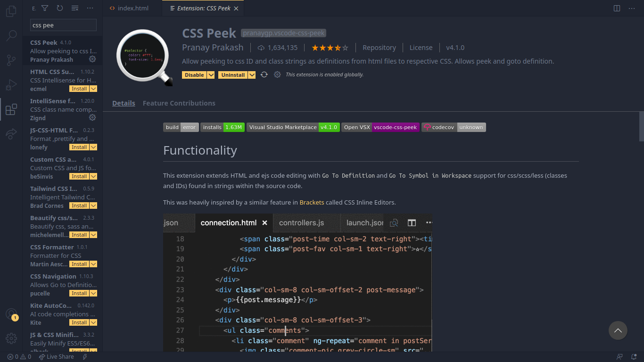Click the star rating in extension header
This screenshot has width=644, height=362.
point(330,48)
